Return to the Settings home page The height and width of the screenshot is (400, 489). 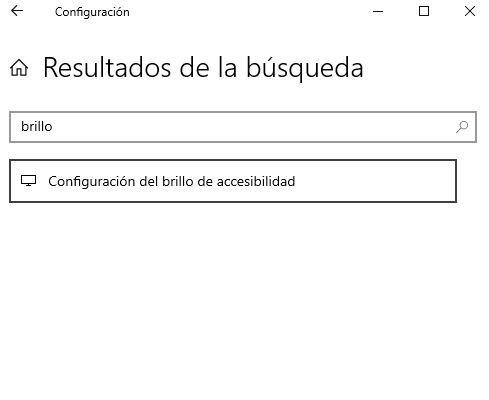(x=19, y=68)
